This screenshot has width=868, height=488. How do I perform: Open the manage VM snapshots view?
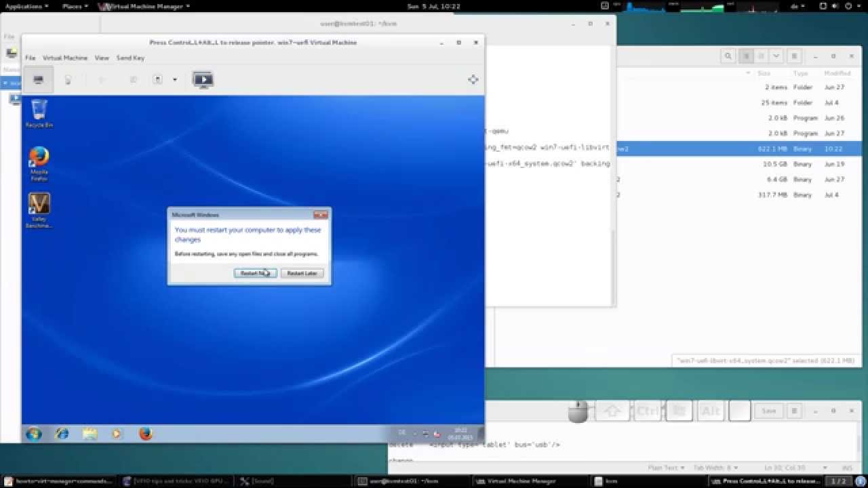203,80
